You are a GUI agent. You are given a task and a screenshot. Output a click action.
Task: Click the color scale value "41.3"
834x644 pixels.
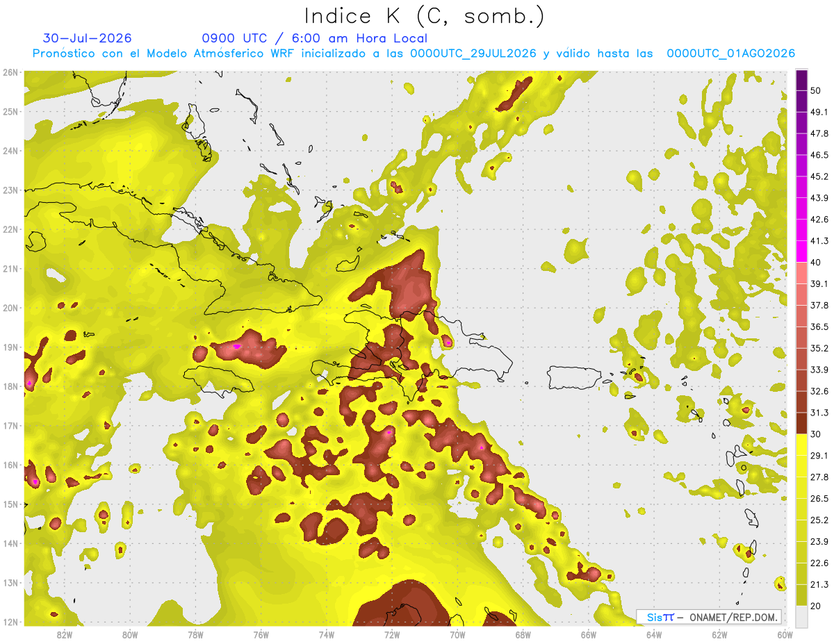[x=819, y=241]
